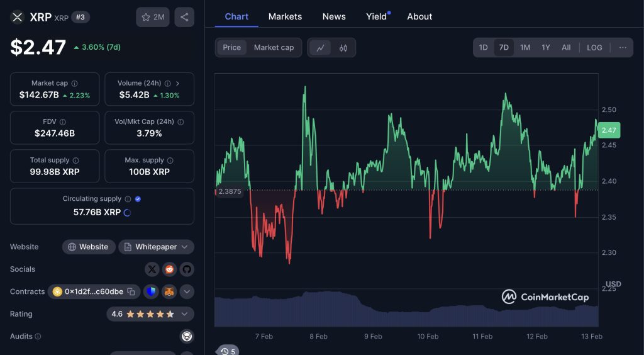Switch to candlestick chart view
644x355 pixels.
[x=343, y=48]
